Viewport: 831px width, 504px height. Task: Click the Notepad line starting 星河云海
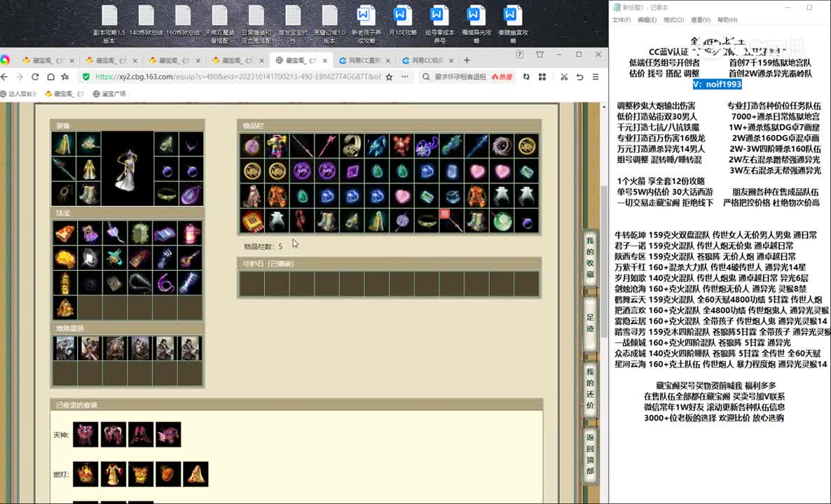click(x=721, y=364)
